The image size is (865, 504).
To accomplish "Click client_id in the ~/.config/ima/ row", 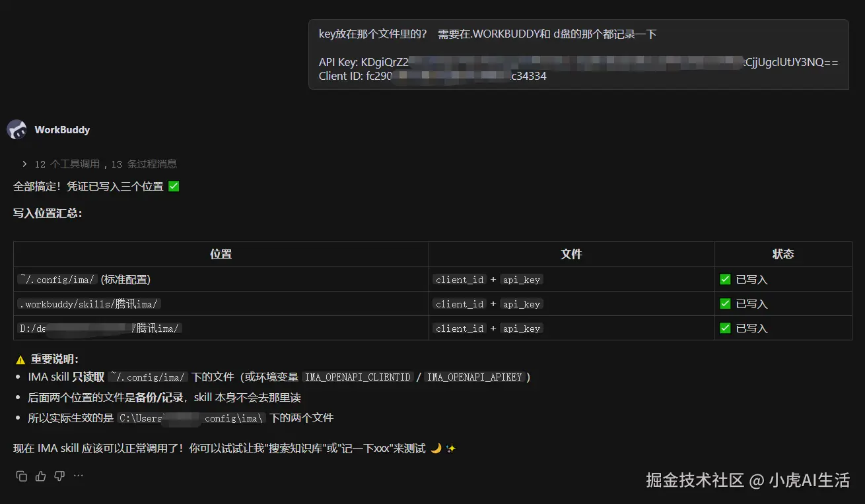I will 460,280.
